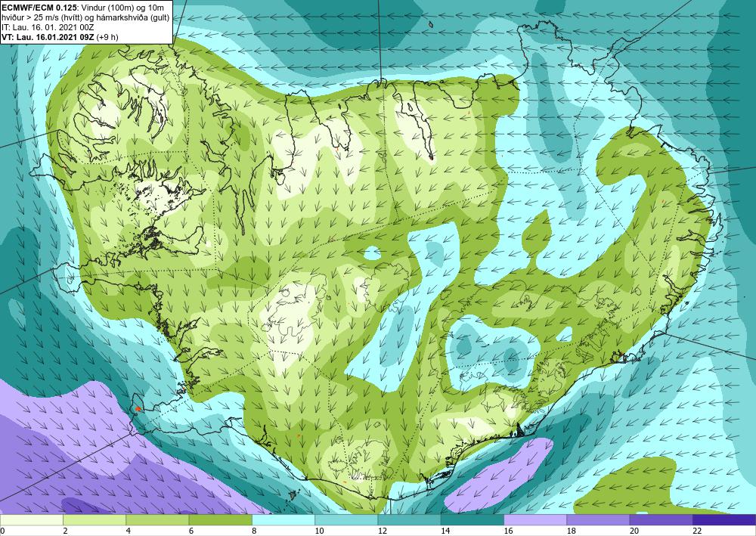Click the valid time 'VT: Lau. 16.01.2021 09Z (+9 h)'
This screenshot has height=536, width=756.
[60, 37]
